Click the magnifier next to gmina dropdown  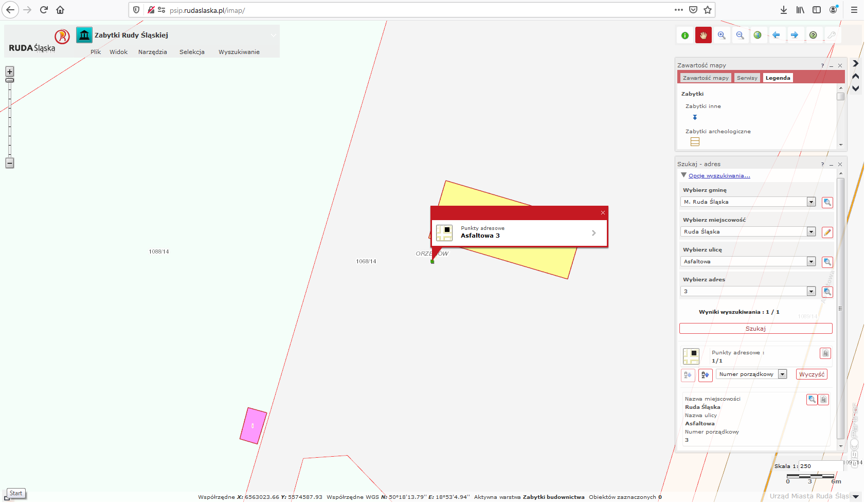pos(827,202)
